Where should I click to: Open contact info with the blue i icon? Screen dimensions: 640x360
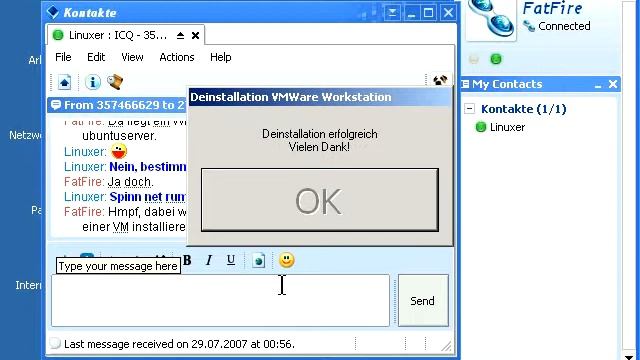tap(93, 82)
